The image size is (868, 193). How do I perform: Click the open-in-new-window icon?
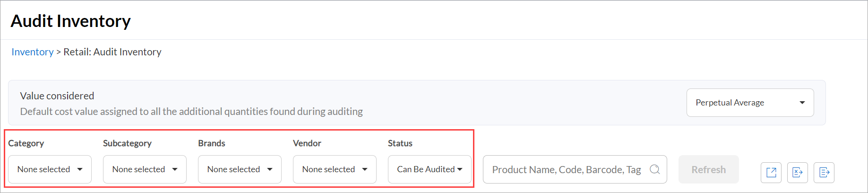point(771,172)
